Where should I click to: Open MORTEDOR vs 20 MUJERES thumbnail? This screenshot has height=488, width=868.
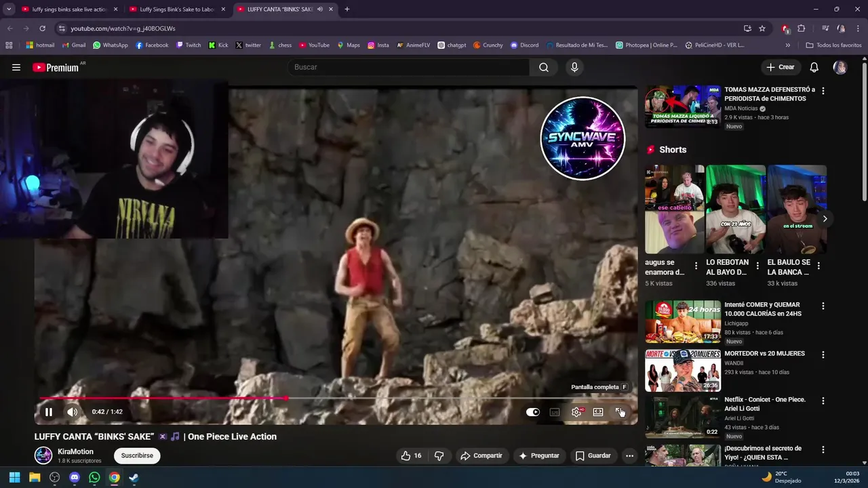click(x=682, y=371)
